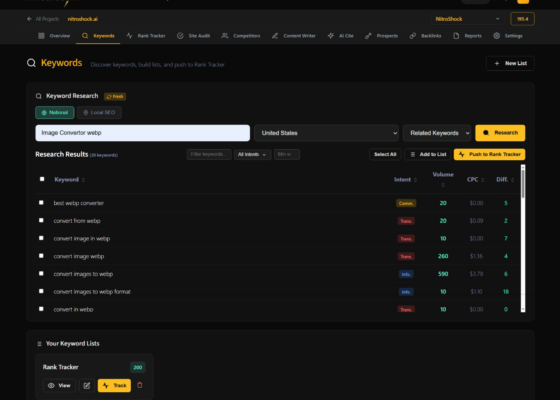Click Select All keywords
Viewport: 560px width, 400px height.
click(x=385, y=154)
